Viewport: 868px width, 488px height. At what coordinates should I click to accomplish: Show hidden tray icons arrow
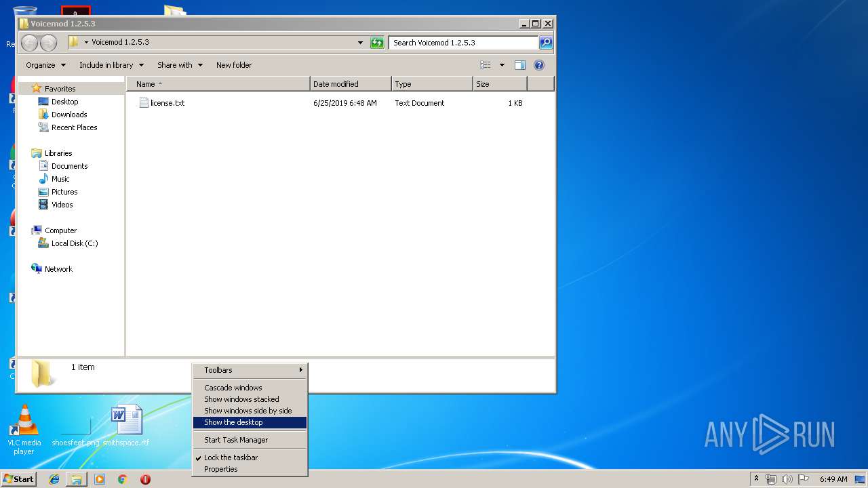[757, 479]
